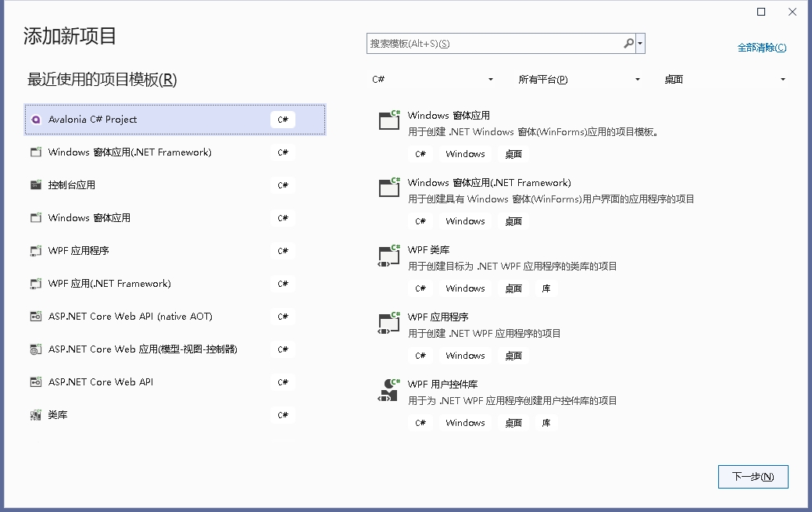Click result title 'Windows 窗体应用(.NET Framework)' on the right
This screenshot has width=812, height=512.
pyautogui.click(x=489, y=183)
